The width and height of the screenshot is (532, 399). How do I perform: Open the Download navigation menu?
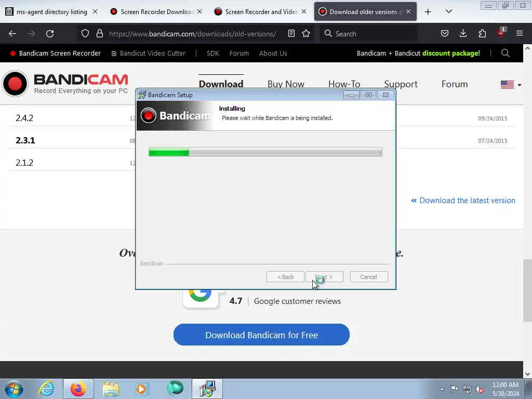221,84
